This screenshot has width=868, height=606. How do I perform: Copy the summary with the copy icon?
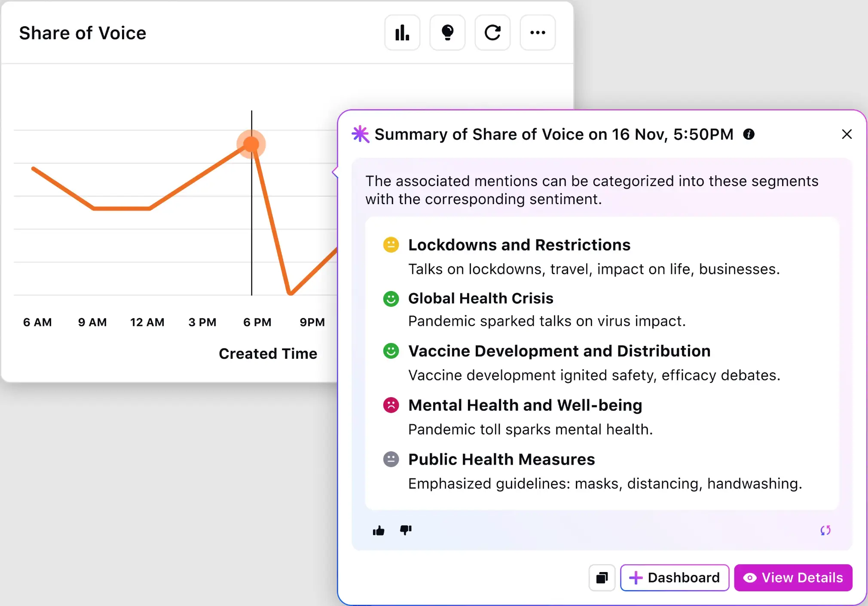click(x=602, y=578)
